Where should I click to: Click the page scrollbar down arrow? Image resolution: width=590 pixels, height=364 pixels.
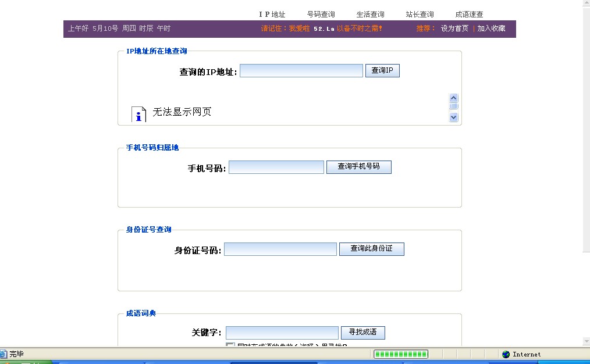click(586, 341)
